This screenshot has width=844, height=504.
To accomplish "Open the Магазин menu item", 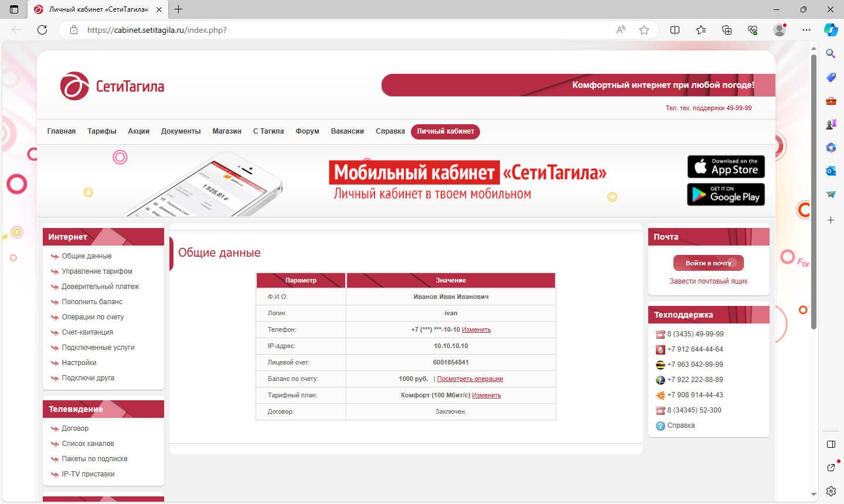I will pos(227,131).
